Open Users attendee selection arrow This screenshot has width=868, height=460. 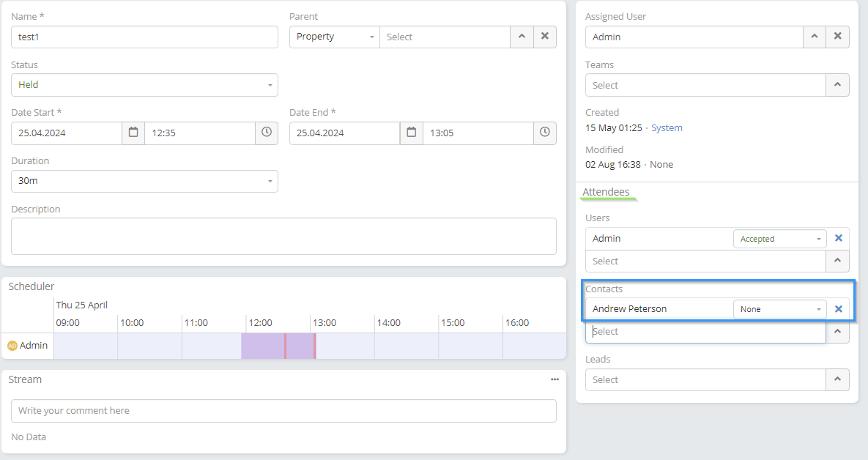coord(837,261)
